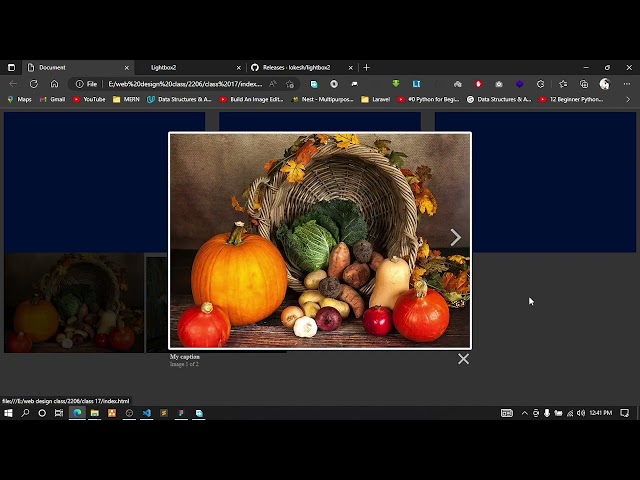Add this page to favorites star
Viewport: 640px width, 480px height.
point(290,84)
